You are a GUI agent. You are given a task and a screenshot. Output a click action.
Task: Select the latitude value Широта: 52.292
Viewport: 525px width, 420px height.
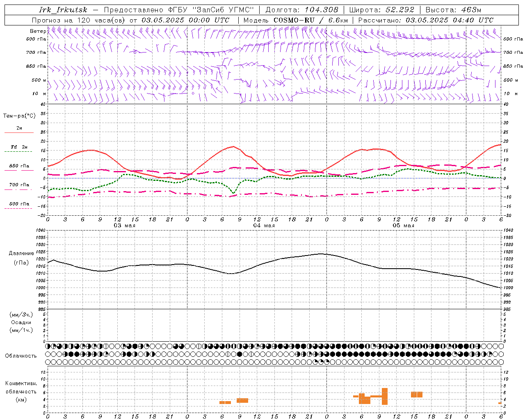[x=382, y=10]
